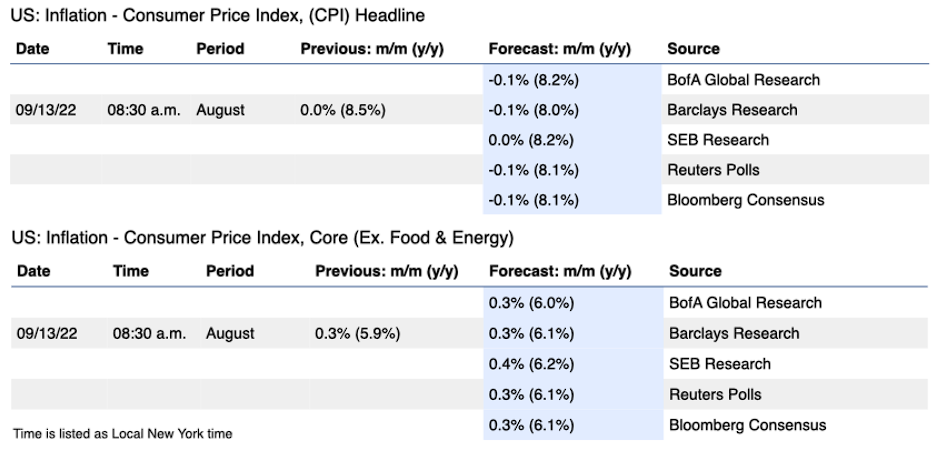Click the Core CPI table title
Screen dimensions: 947x451
(262, 237)
